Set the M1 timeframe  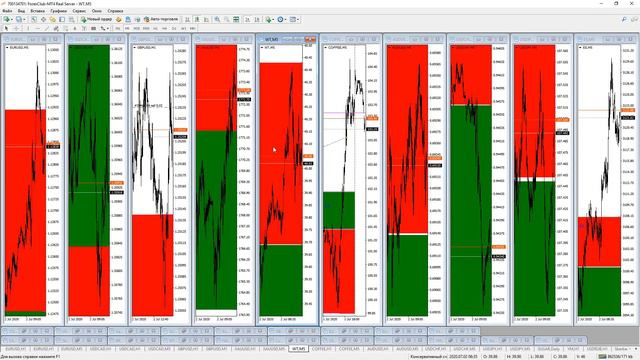[118, 28]
